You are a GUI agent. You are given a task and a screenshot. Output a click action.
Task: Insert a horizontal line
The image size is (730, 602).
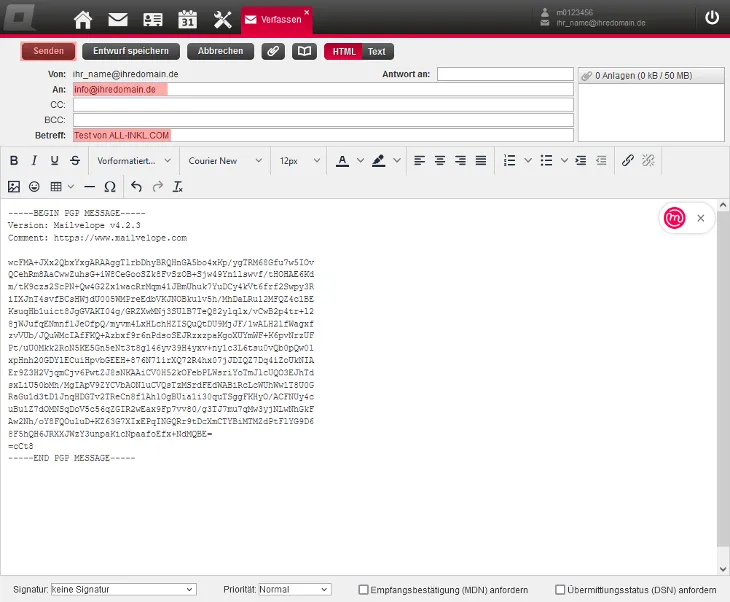89,187
